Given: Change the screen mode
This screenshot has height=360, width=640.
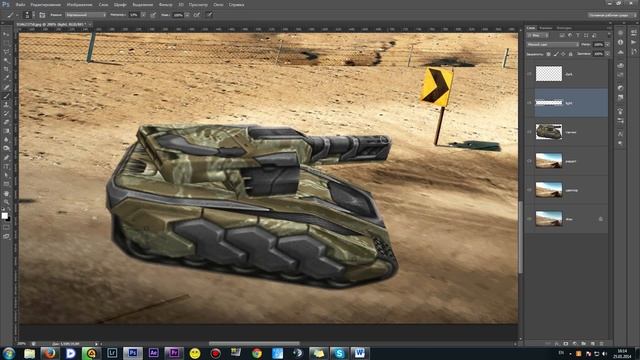Looking at the screenshot, I should [x=6, y=236].
